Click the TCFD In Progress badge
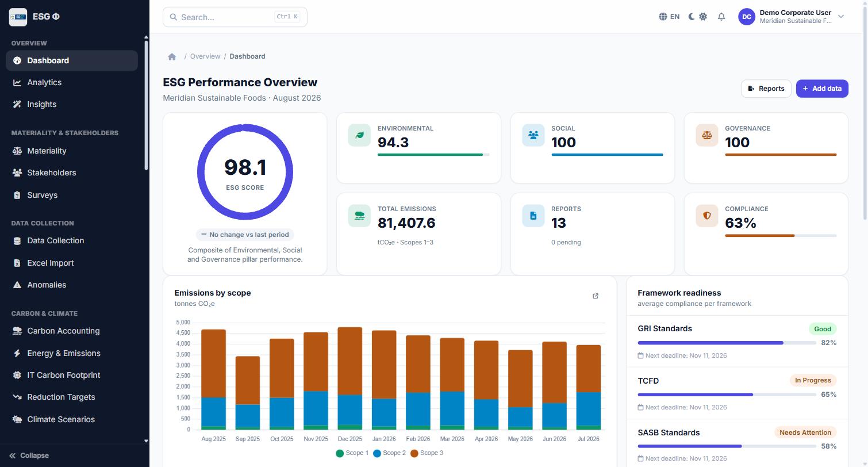The height and width of the screenshot is (467, 868). click(x=813, y=380)
